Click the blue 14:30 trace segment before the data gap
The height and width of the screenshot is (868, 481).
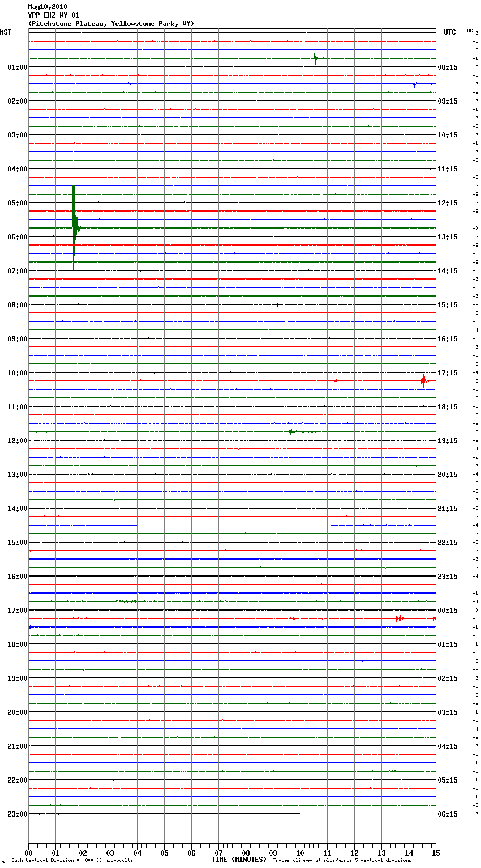point(83,525)
